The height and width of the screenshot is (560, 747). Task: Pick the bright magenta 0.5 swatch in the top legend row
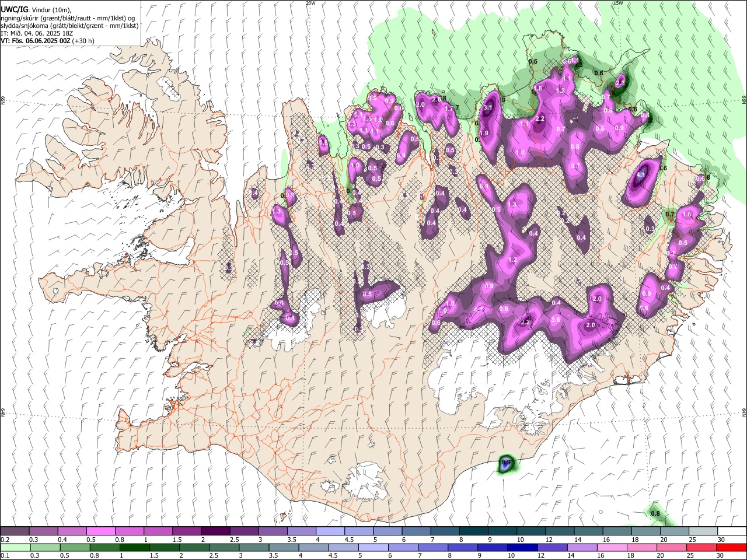(100, 531)
